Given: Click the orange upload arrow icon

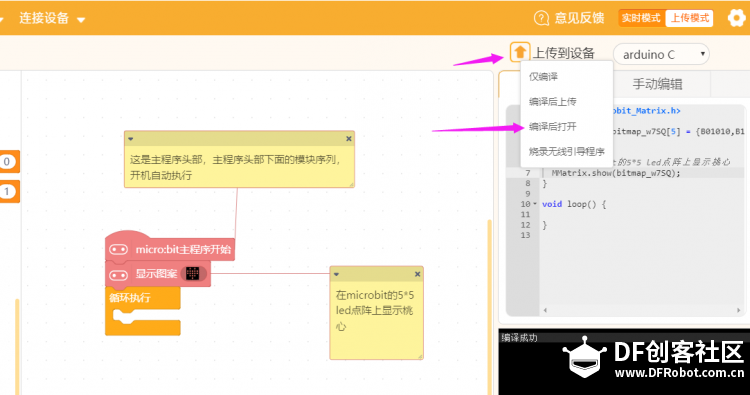Looking at the screenshot, I should click(x=520, y=52).
